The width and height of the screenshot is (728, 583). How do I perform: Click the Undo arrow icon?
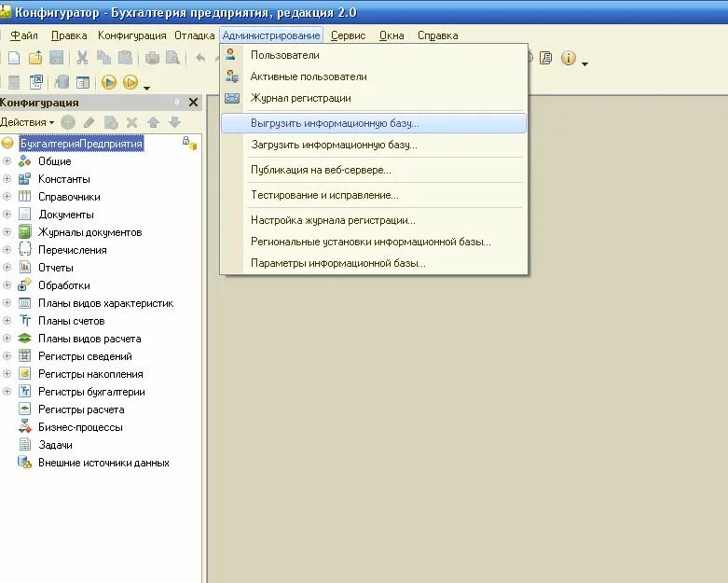(x=200, y=58)
